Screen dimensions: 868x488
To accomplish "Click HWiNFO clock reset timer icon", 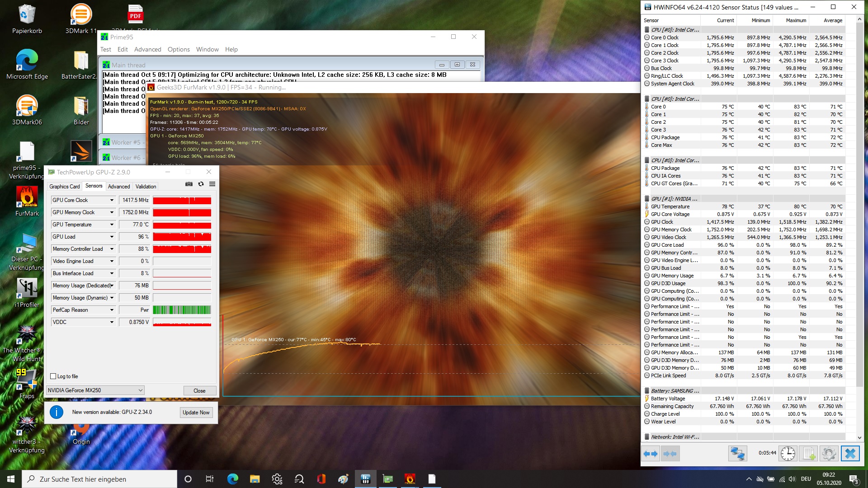I will [x=788, y=453].
